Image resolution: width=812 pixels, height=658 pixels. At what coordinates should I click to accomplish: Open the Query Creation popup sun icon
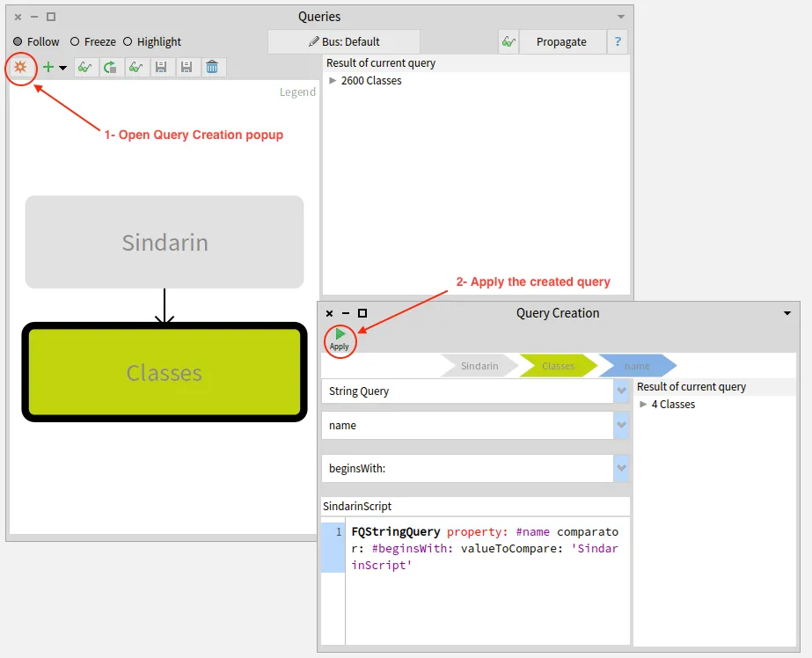(x=20, y=67)
